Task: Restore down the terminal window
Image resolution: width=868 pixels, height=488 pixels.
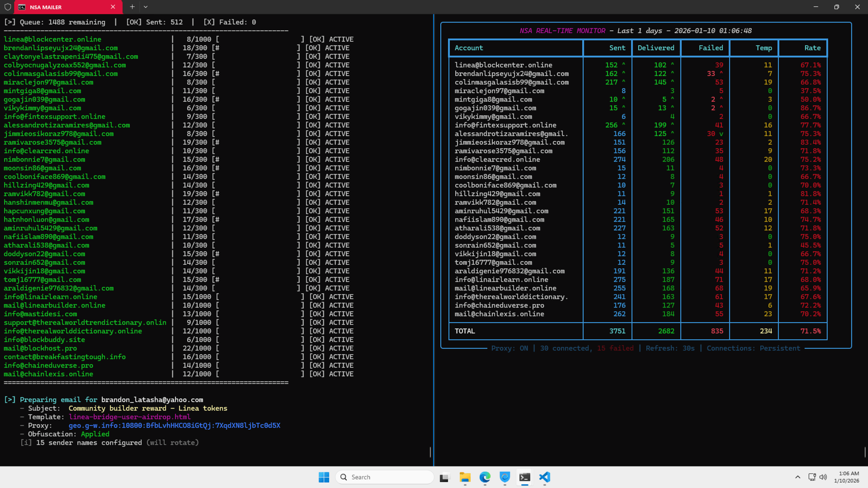Action: point(836,7)
